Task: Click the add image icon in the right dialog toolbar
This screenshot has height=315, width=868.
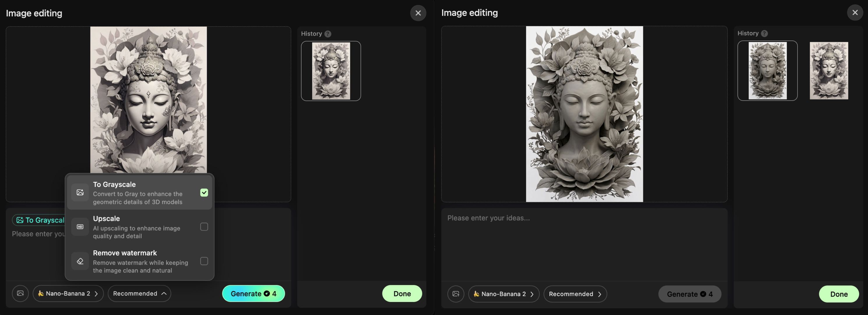Action: tap(456, 294)
